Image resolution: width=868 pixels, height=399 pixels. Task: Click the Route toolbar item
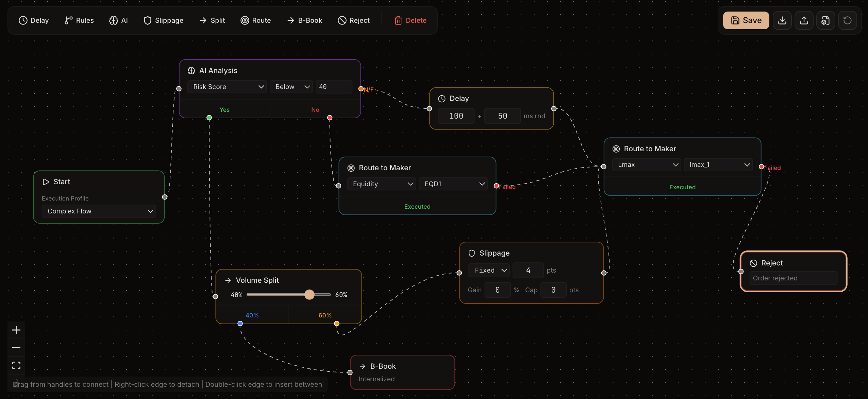coord(256,20)
